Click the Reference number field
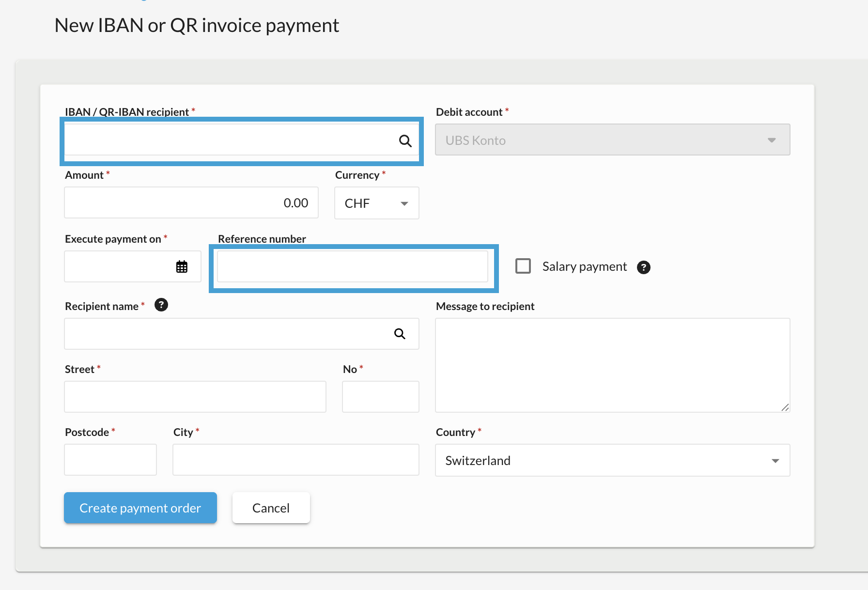The width and height of the screenshot is (868, 590). click(353, 266)
